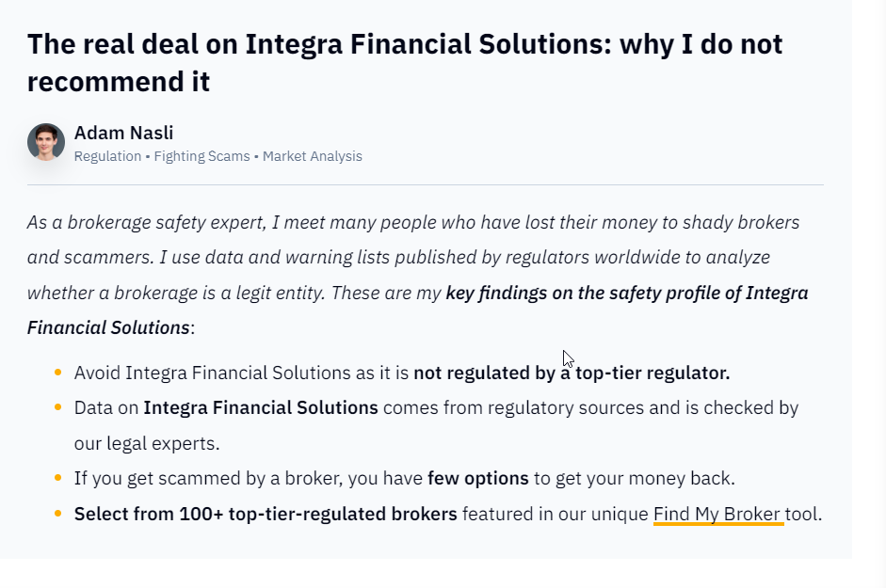Click the italic text 'As a brokerage safety expert'
This screenshot has width=886, height=588.
(x=146, y=223)
